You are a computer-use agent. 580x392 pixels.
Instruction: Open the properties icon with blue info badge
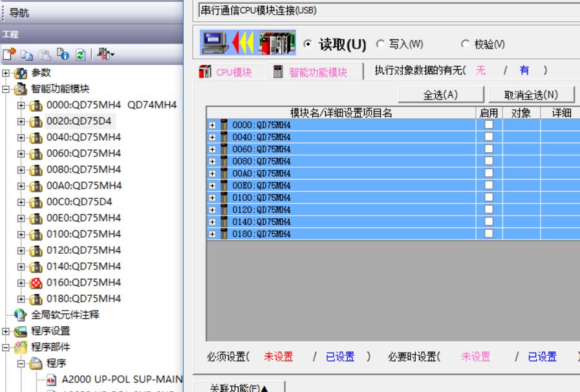(64, 55)
